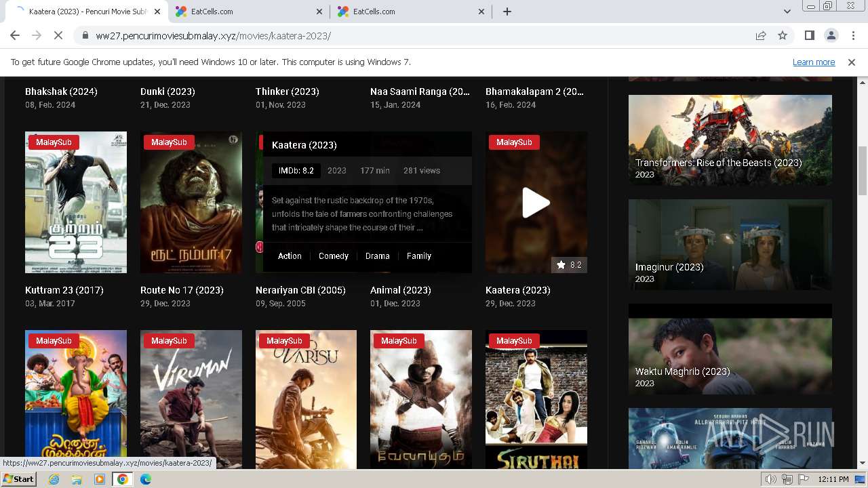Open the Windows Start menu
Screen dimensions: 868x488
(19, 479)
